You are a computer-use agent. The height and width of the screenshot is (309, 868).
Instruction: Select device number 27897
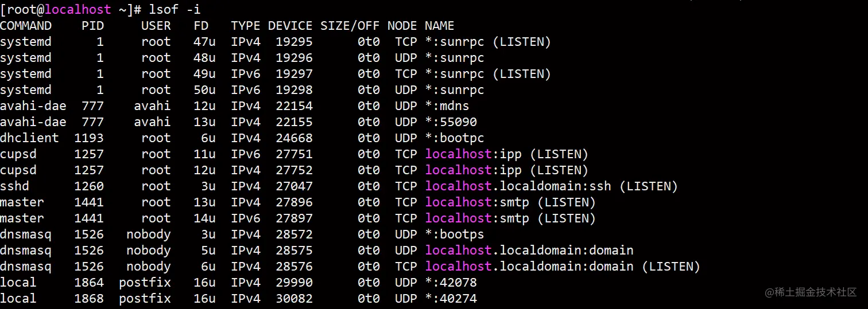[294, 218]
